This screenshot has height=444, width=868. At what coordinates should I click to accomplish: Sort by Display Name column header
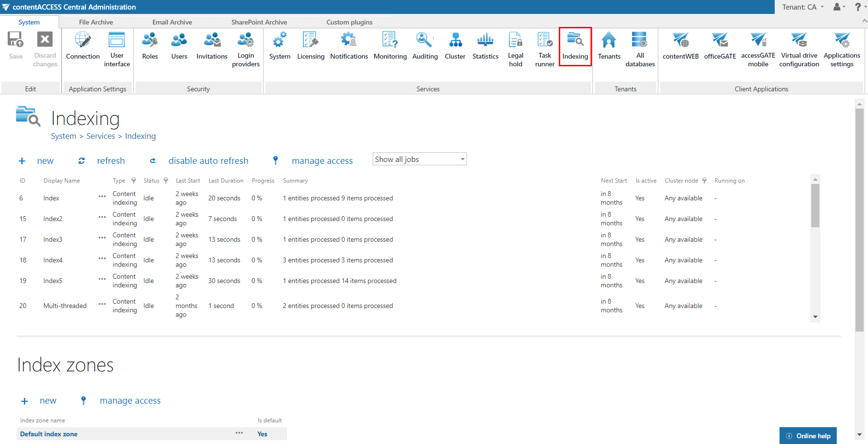pyautogui.click(x=62, y=181)
